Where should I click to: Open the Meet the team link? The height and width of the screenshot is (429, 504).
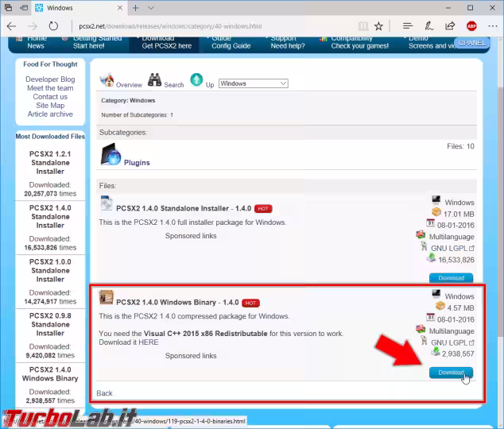[50, 88]
